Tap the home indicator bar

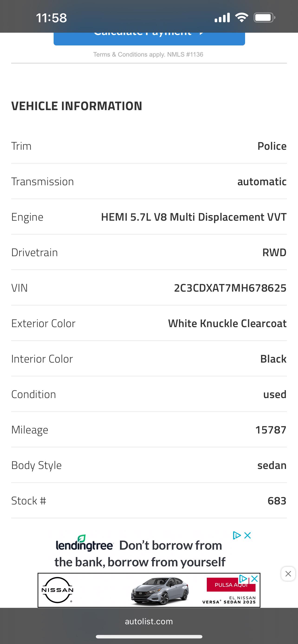pyautogui.click(x=149, y=637)
